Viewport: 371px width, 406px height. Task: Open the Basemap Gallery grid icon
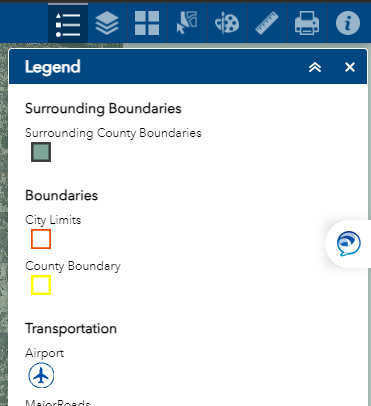tap(147, 23)
